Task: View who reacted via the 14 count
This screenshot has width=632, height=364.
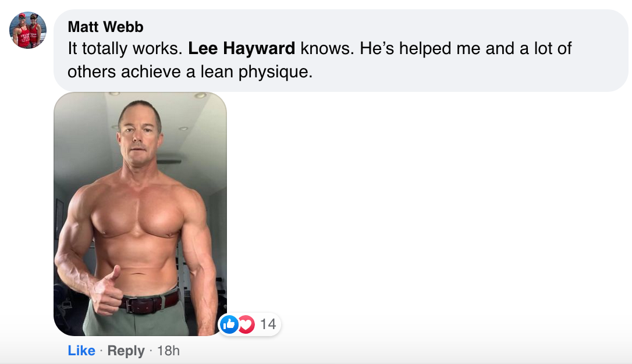Action: click(268, 324)
